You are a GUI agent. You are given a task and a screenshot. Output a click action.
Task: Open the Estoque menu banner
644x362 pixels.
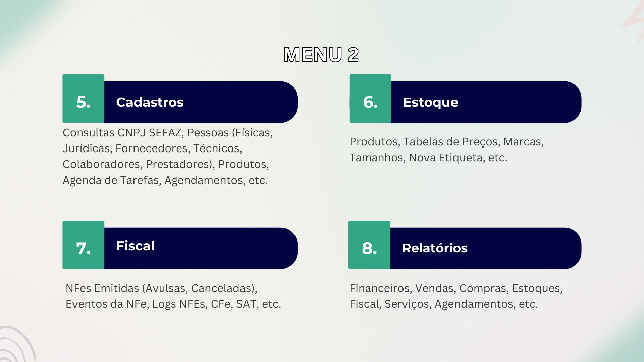pos(486,102)
